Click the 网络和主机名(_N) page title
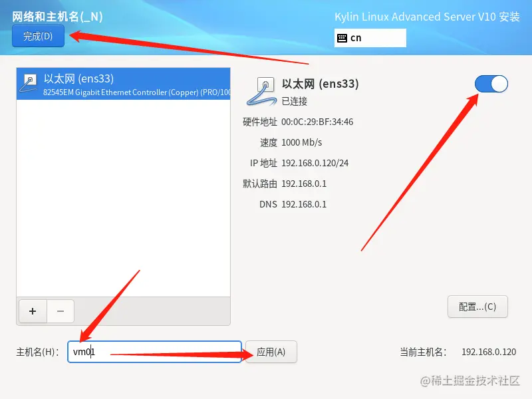This screenshot has width=532, height=399. [57, 16]
